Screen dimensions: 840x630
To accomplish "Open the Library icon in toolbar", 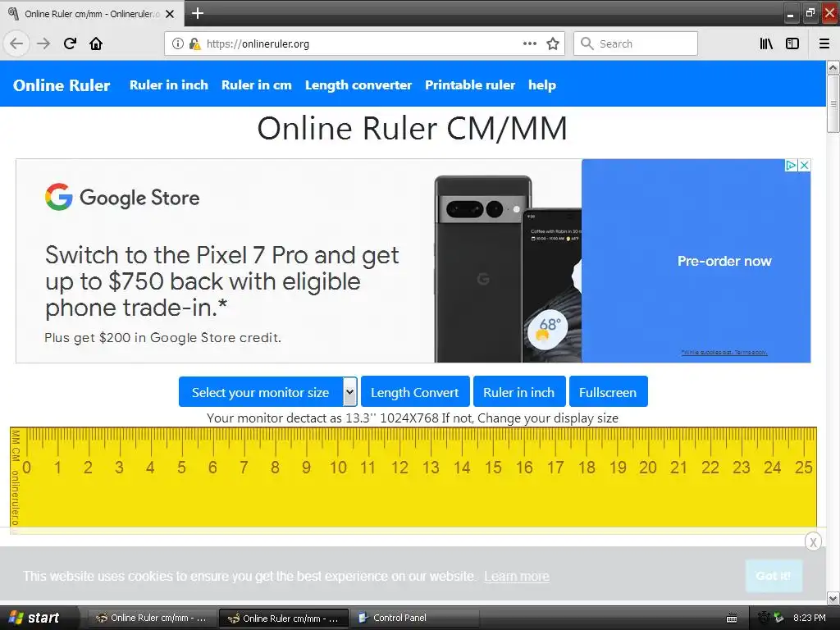I will (766, 43).
